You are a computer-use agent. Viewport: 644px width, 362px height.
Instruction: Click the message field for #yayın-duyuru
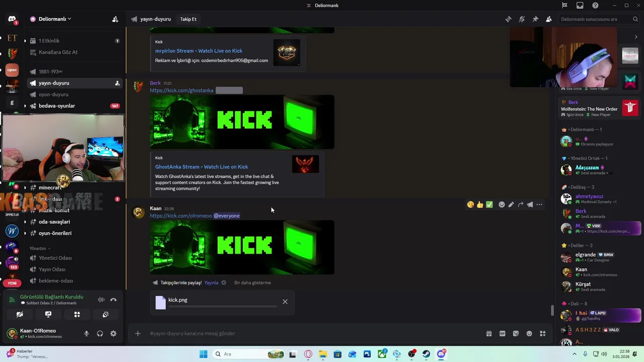pyautogui.click(x=314, y=333)
